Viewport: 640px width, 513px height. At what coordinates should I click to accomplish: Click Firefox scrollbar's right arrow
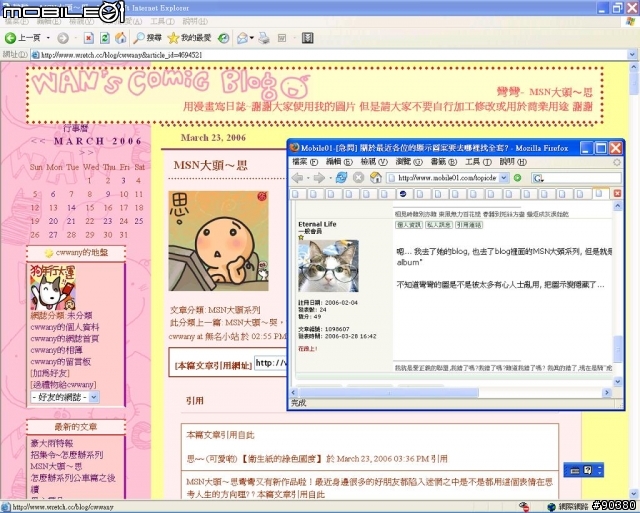(x=607, y=393)
